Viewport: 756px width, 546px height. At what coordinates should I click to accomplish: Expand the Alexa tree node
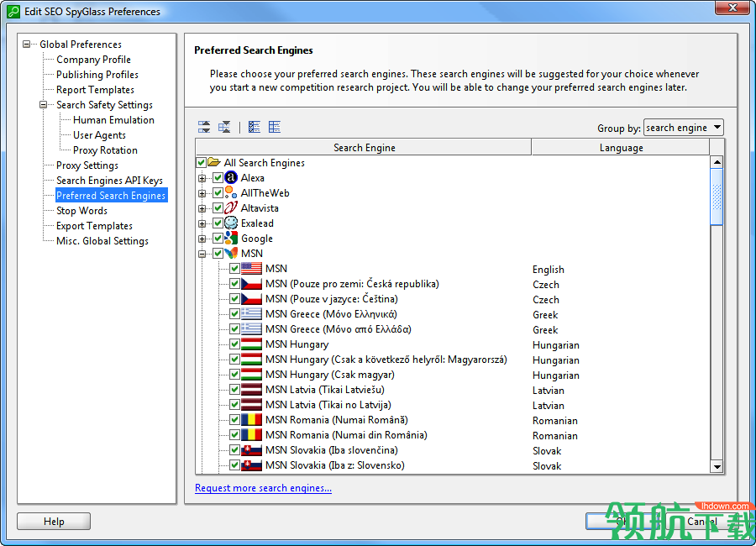[202, 178]
